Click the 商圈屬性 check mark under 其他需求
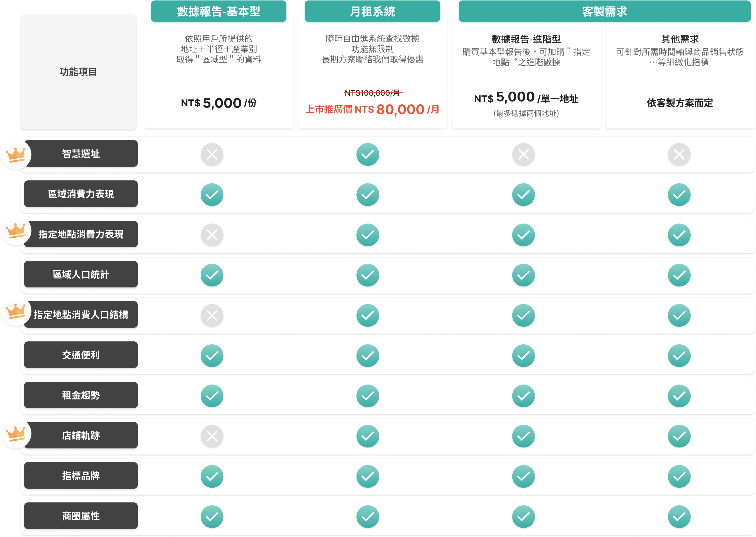This screenshot has height=537, width=756. click(679, 516)
